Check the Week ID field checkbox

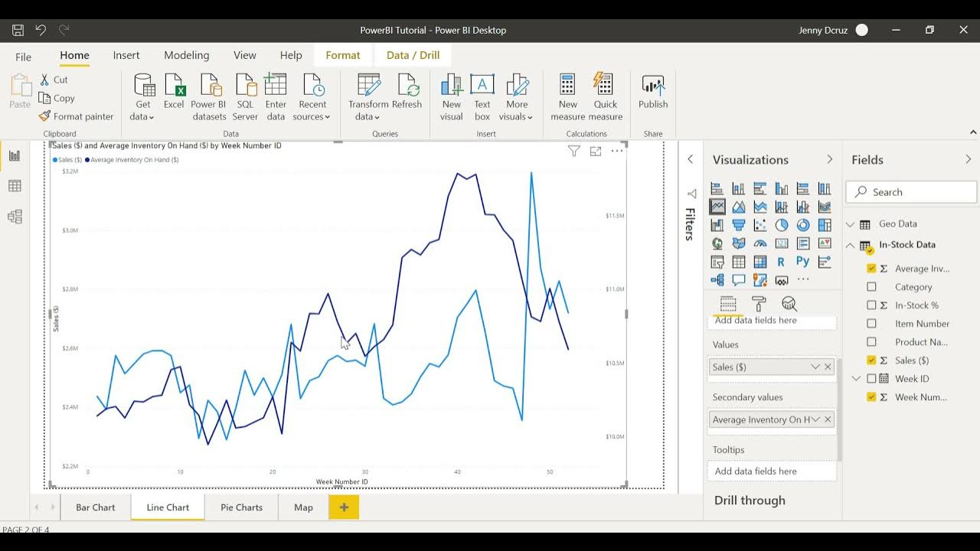point(871,379)
